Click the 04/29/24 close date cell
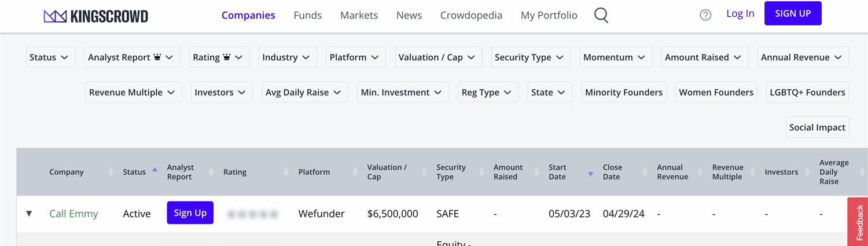 pyautogui.click(x=624, y=214)
